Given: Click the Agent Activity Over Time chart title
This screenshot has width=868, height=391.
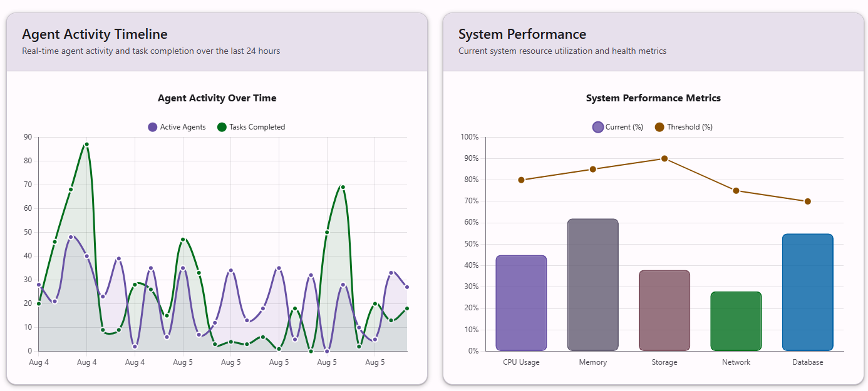Looking at the screenshot, I should (217, 98).
